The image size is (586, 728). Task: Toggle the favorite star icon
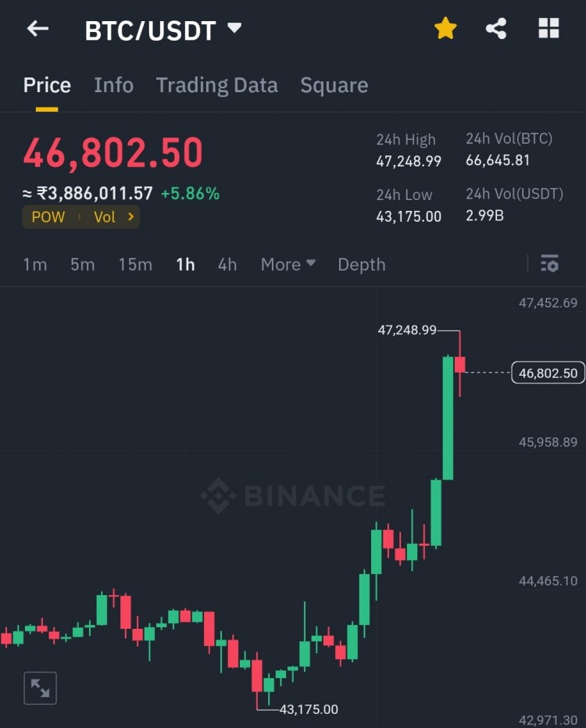[445, 30]
